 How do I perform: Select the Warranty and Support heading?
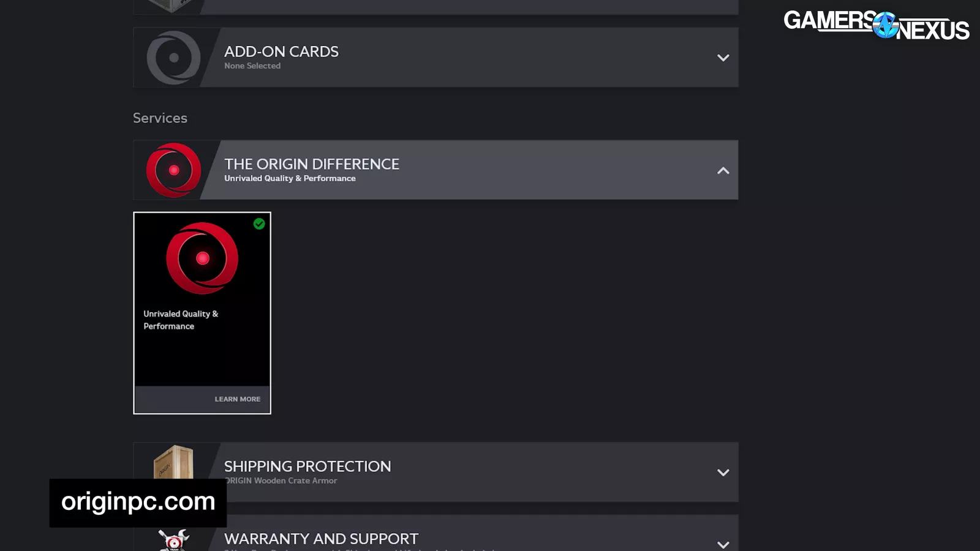pos(321,539)
